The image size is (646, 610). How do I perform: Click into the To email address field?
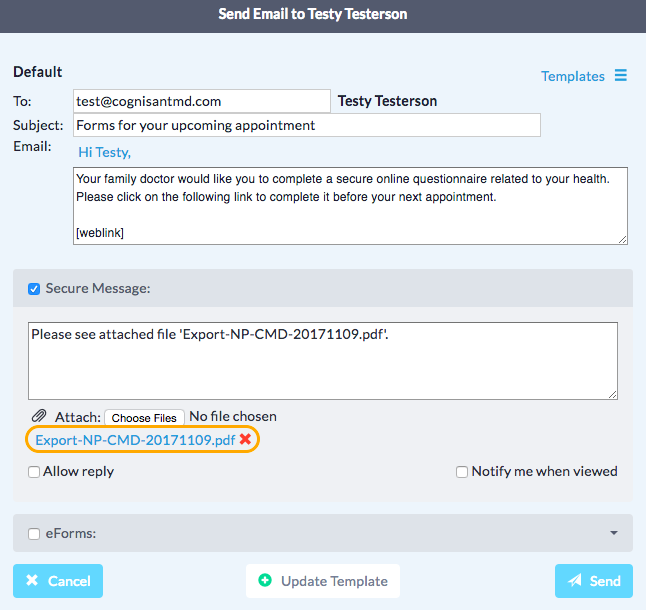(201, 101)
